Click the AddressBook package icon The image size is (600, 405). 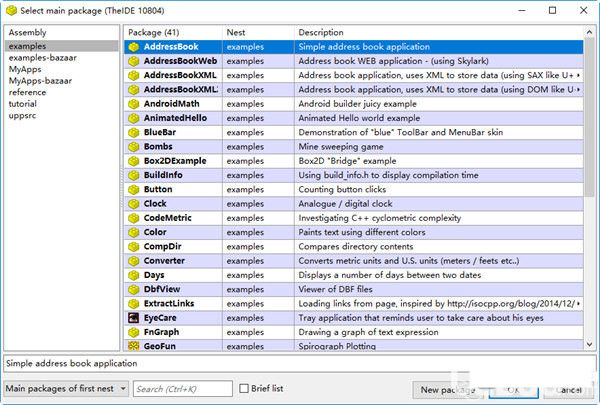pyautogui.click(x=134, y=47)
